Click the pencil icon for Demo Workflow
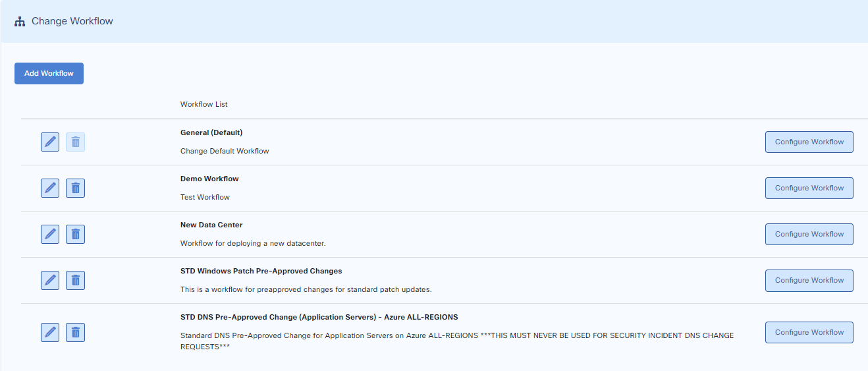 pyautogui.click(x=50, y=188)
